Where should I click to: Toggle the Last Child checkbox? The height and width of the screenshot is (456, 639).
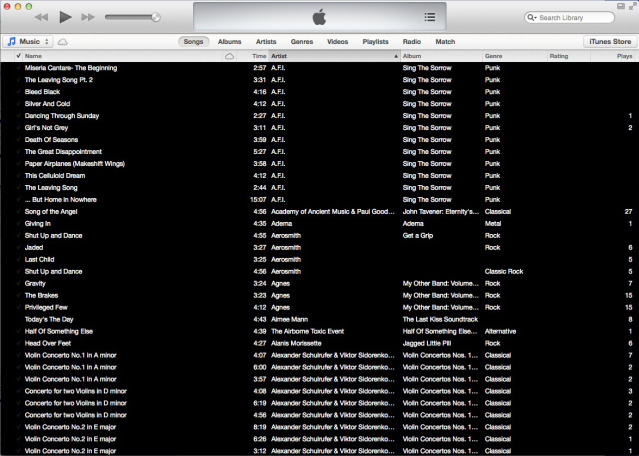18,259
